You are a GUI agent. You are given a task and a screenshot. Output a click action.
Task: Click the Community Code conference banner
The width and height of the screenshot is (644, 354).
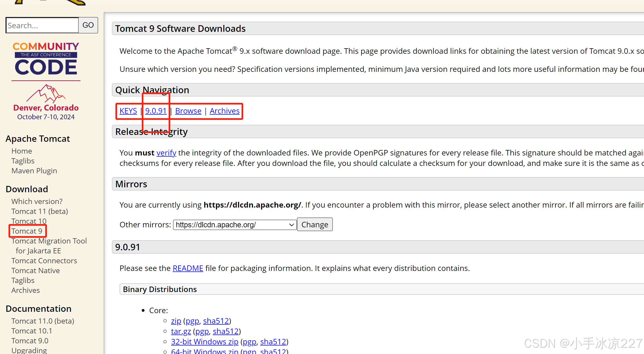click(x=46, y=81)
